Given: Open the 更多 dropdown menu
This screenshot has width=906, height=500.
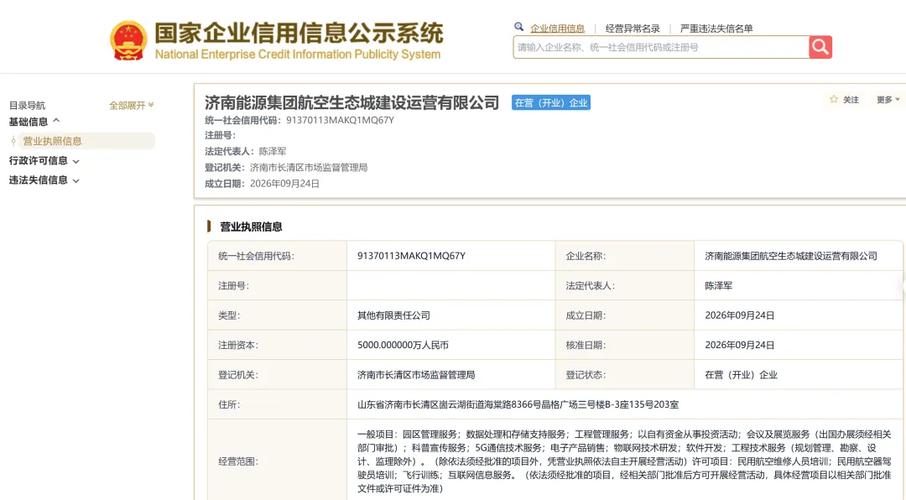Looking at the screenshot, I should click(x=888, y=99).
